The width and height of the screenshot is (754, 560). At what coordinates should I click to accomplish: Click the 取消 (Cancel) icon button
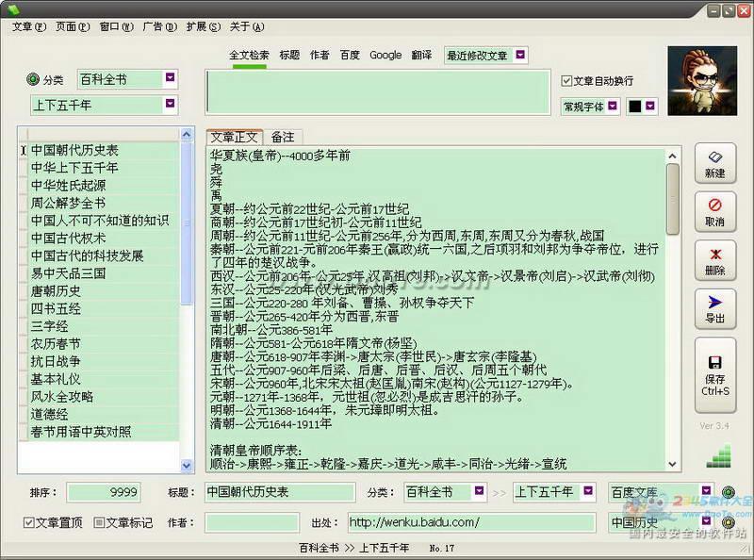pyautogui.click(x=714, y=212)
